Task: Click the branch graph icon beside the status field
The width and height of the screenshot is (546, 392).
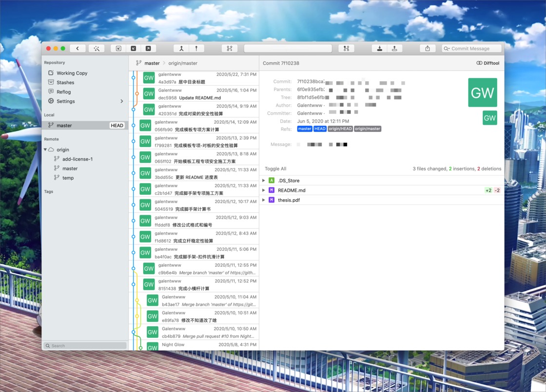Action: [346, 49]
